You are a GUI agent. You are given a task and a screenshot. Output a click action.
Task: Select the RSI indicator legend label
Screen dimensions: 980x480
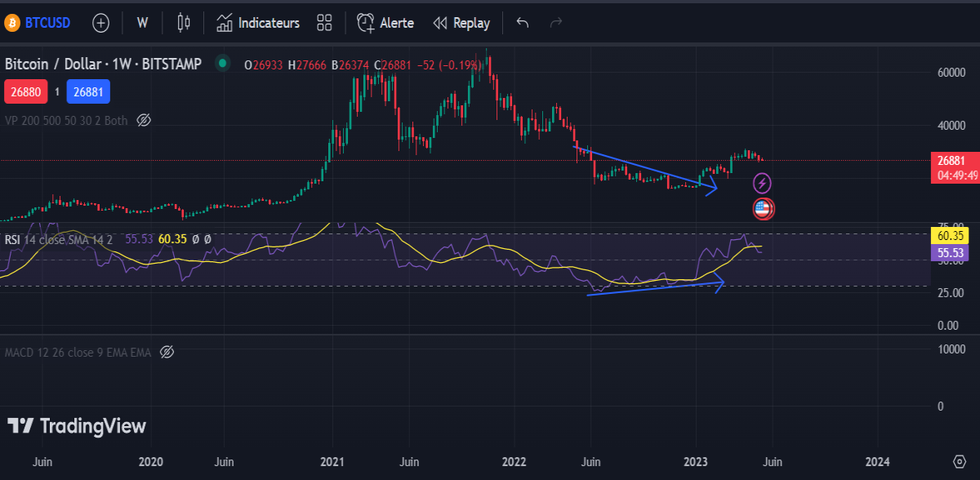(x=12, y=239)
